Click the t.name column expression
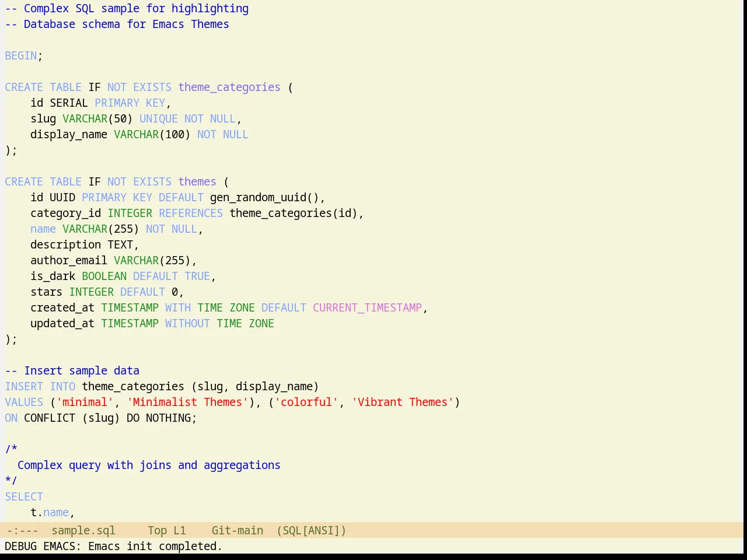The image size is (747, 560). tap(50, 512)
